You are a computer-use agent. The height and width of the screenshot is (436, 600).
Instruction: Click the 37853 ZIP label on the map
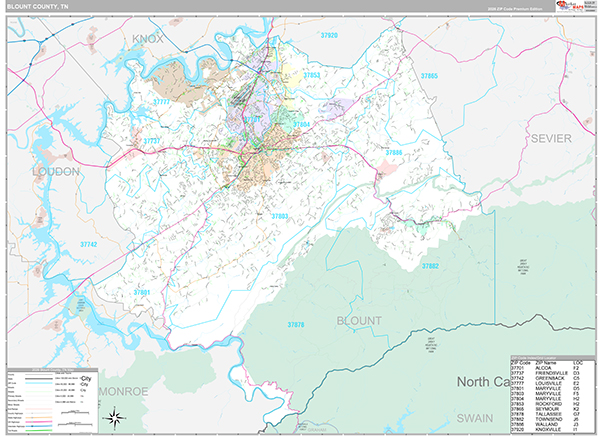tap(312, 75)
